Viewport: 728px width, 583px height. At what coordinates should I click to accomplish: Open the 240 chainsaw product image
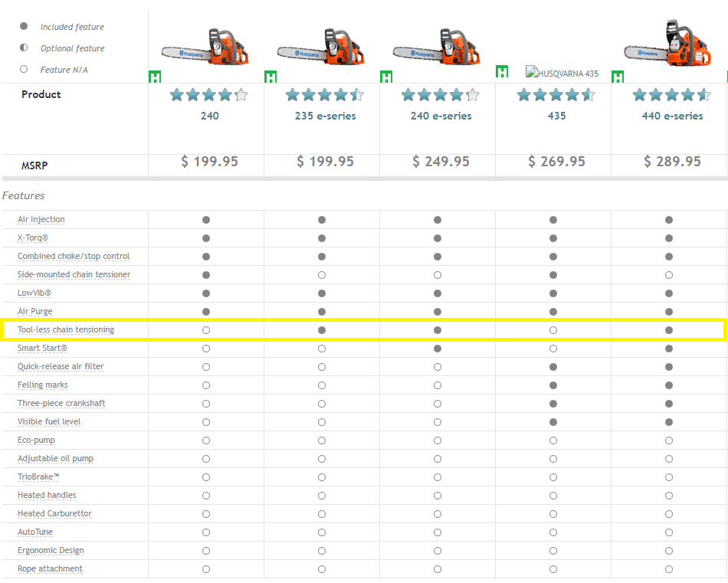click(205, 47)
